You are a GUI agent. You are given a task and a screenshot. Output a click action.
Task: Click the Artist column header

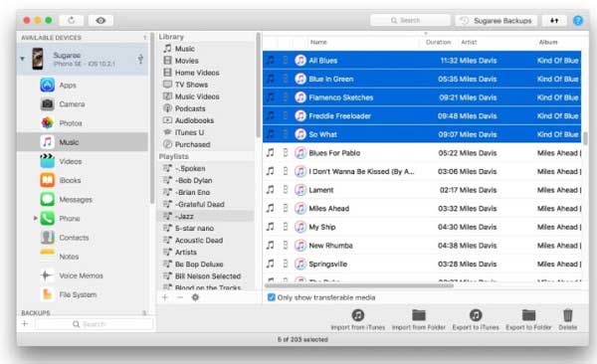tap(469, 42)
